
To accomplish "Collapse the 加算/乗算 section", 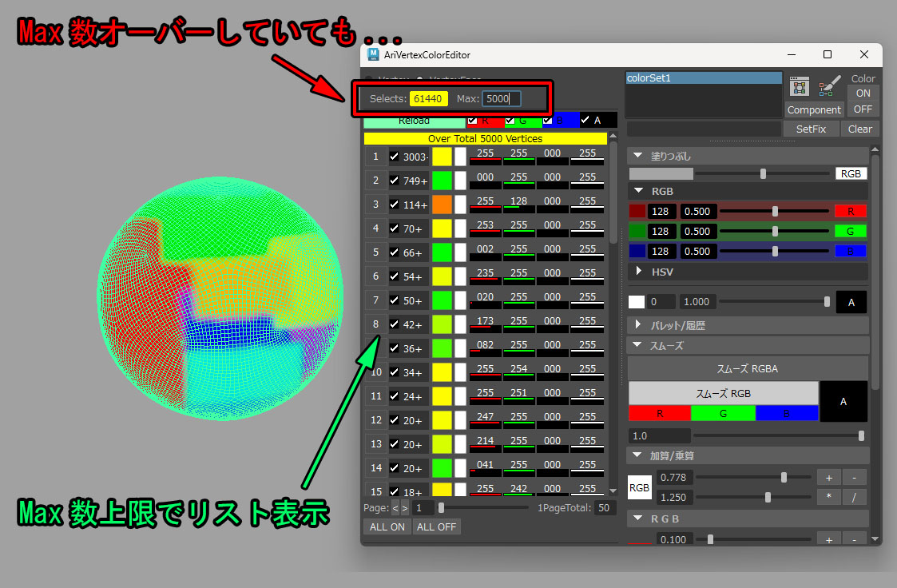I will click(637, 455).
